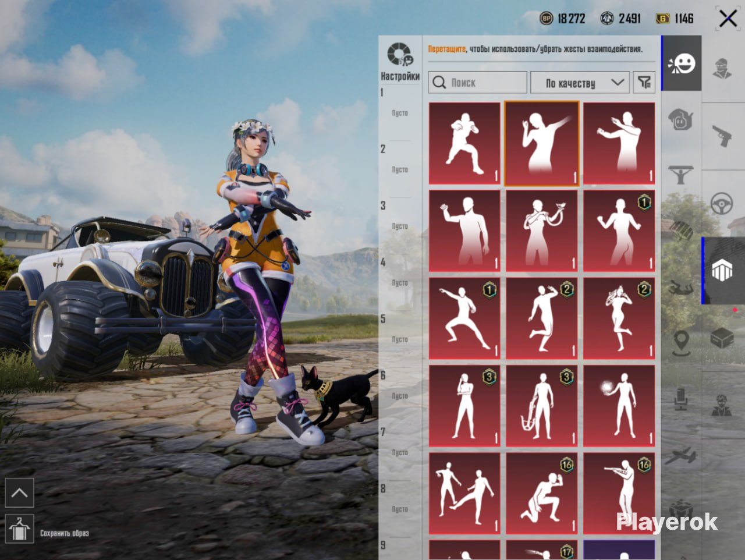745x560 pixels.
Task: Open the steering wheel vehicles tab
Action: (722, 204)
